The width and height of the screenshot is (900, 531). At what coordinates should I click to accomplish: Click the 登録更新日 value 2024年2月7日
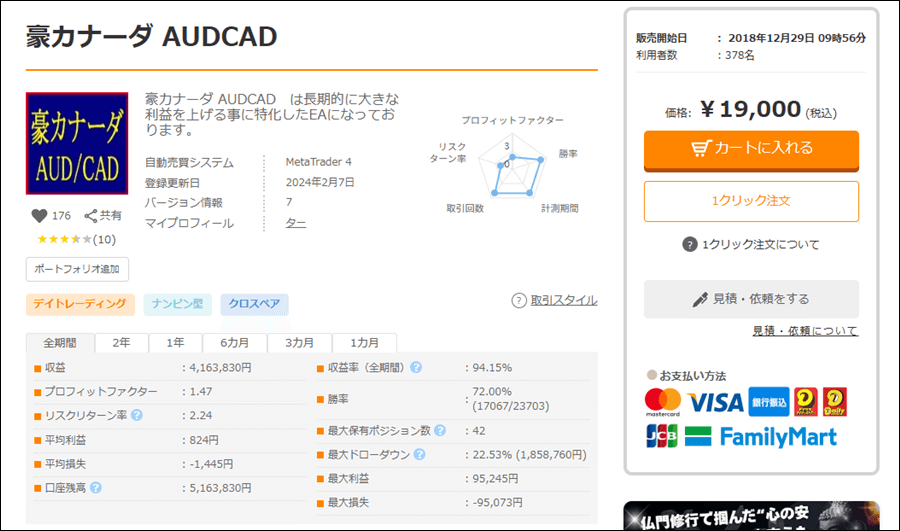[x=320, y=183]
